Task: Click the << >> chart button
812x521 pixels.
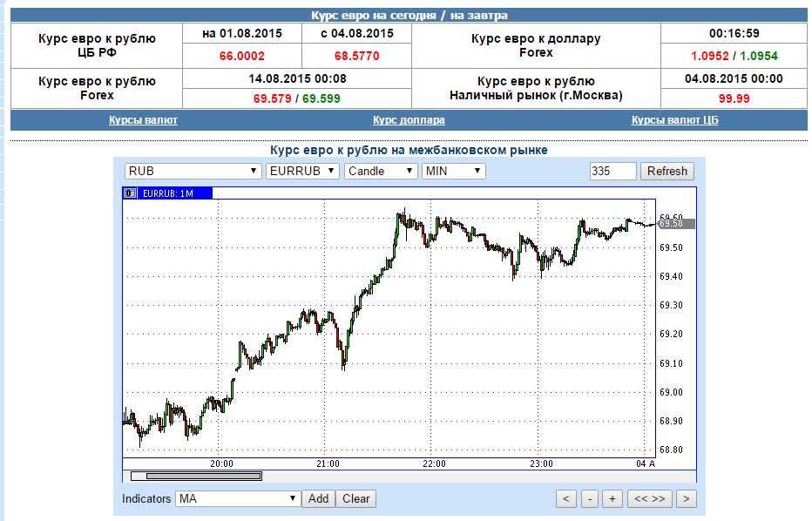Action: tap(649, 498)
